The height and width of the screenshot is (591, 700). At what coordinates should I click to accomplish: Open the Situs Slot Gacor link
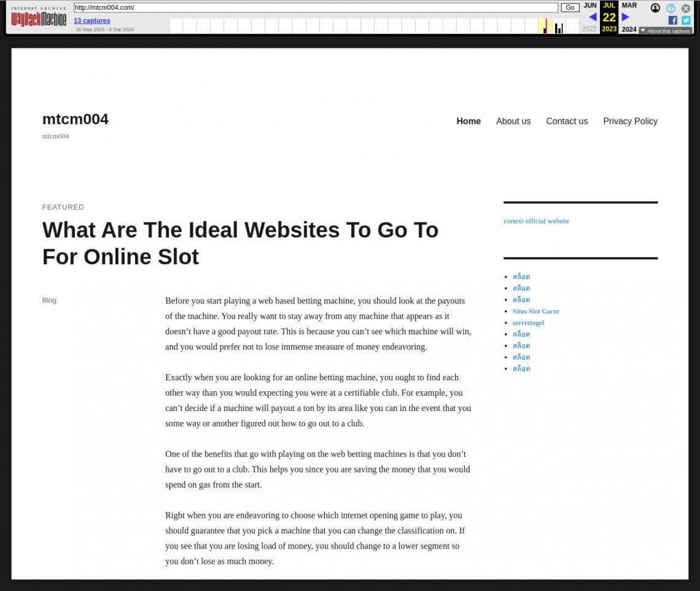pos(535,311)
